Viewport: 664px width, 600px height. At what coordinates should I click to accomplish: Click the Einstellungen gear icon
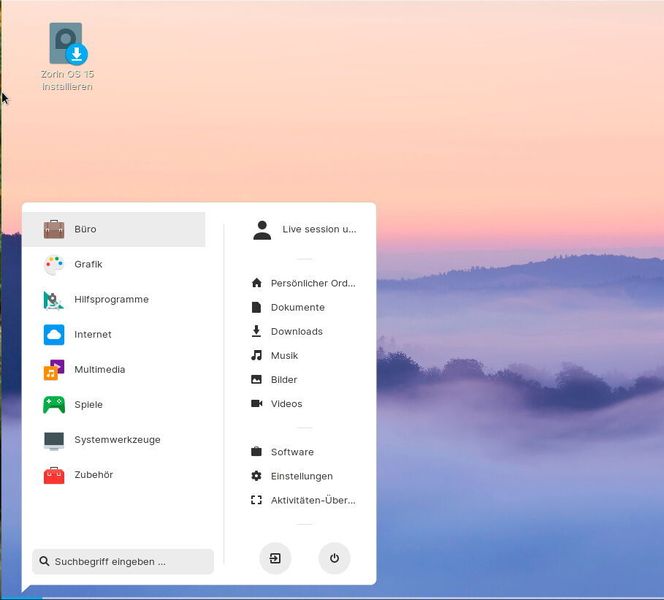[256, 476]
